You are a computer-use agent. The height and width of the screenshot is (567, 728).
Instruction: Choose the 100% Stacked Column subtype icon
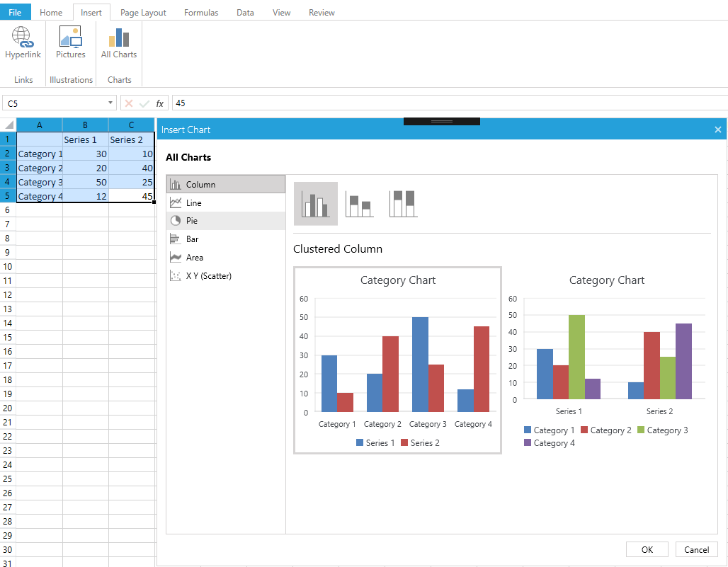[x=403, y=204]
